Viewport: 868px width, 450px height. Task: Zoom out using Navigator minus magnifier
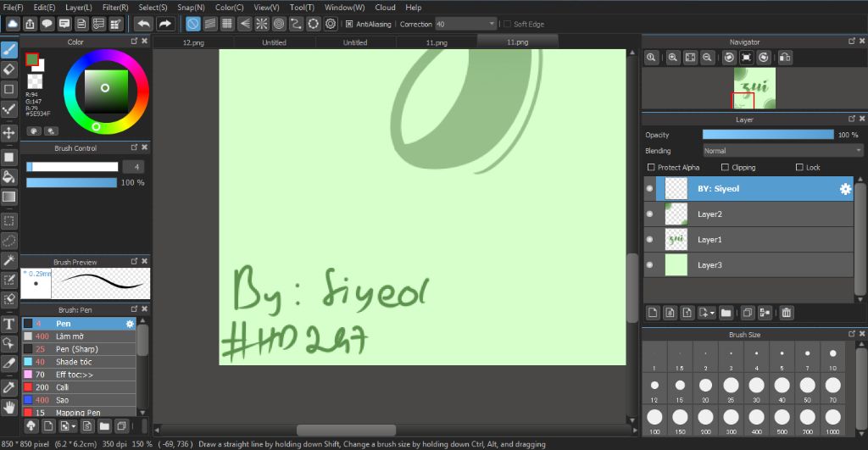707,58
